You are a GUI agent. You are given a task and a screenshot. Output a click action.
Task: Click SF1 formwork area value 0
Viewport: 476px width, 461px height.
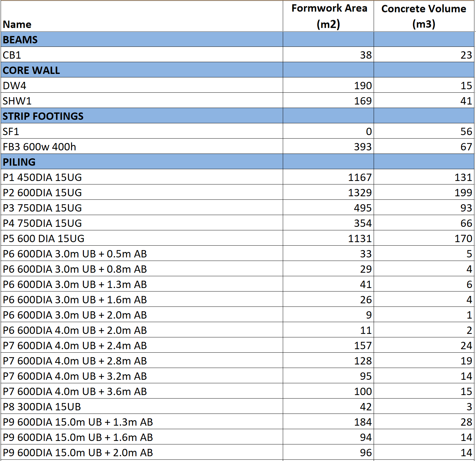368,131
